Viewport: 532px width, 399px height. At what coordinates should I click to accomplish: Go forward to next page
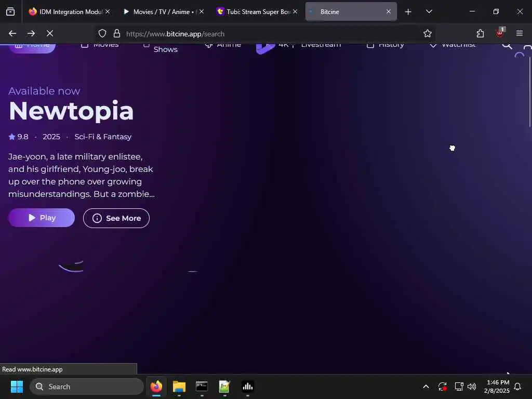tap(31, 33)
